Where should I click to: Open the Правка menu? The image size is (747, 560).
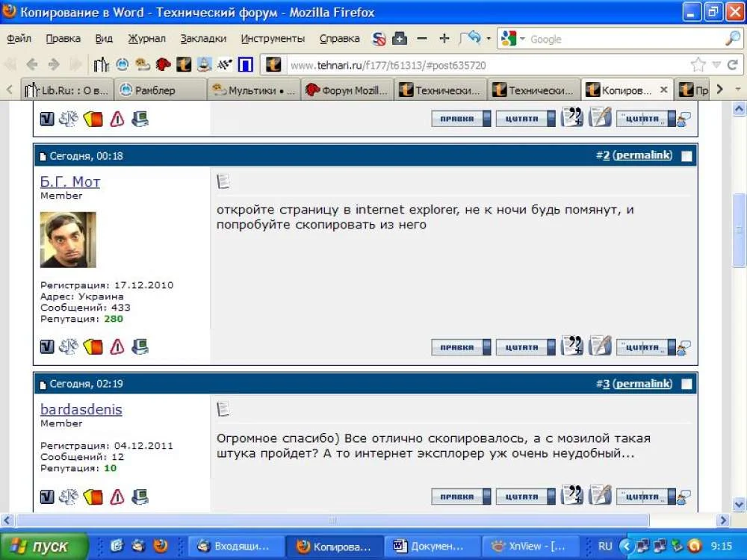(x=63, y=39)
